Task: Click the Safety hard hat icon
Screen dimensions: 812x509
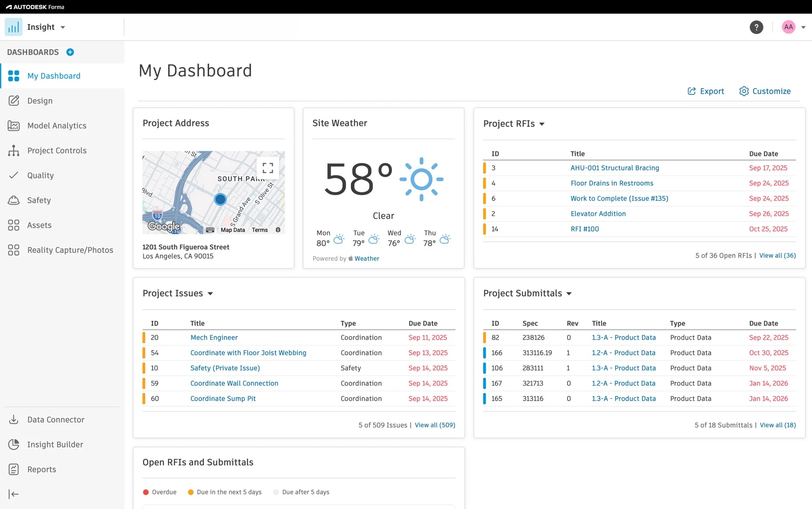Action: click(x=14, y=200)
